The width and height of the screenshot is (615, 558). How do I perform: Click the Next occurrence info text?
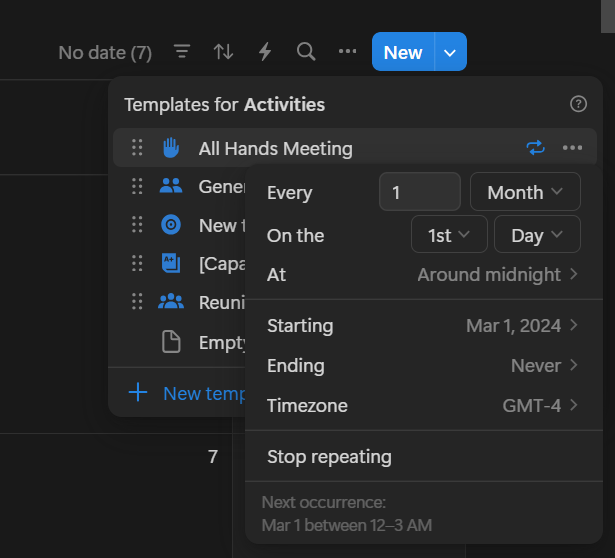click(347, 514)
